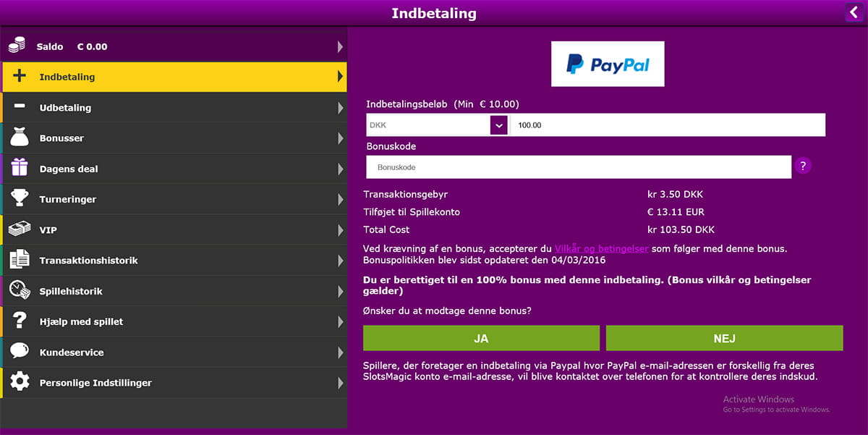Expand the Hjælp med spillet row arrow
This screenshot has height=435, width=868.
340,321
